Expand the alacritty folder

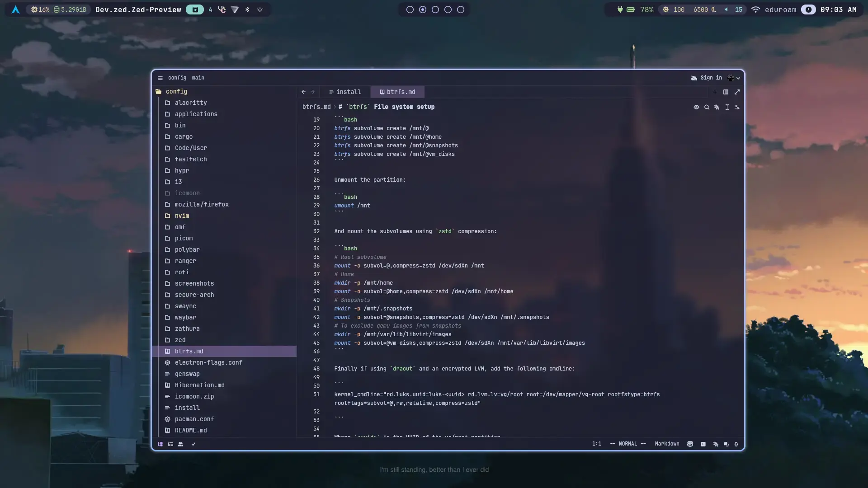click(x=225, y=103)
